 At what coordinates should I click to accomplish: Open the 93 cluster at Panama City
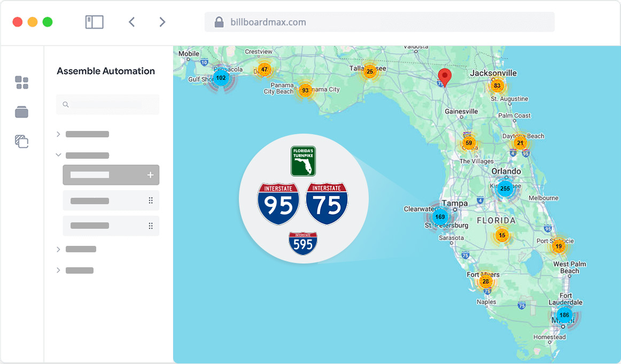pyautogui.click(x=305, y=90)
